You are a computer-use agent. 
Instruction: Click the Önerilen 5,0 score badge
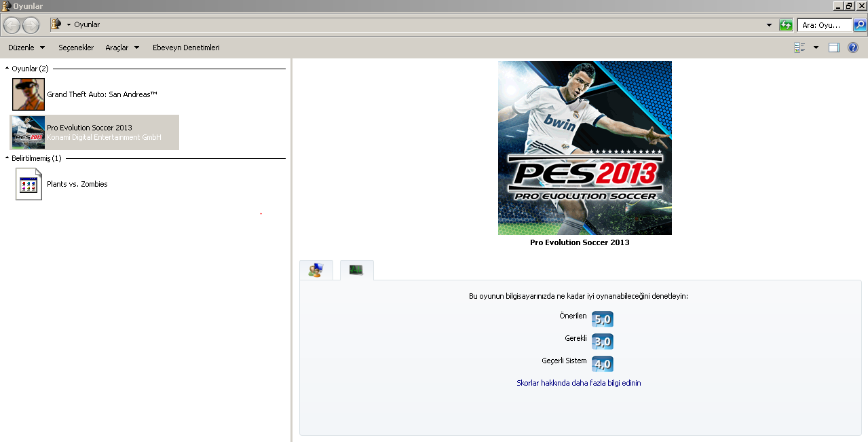(601, 318)
